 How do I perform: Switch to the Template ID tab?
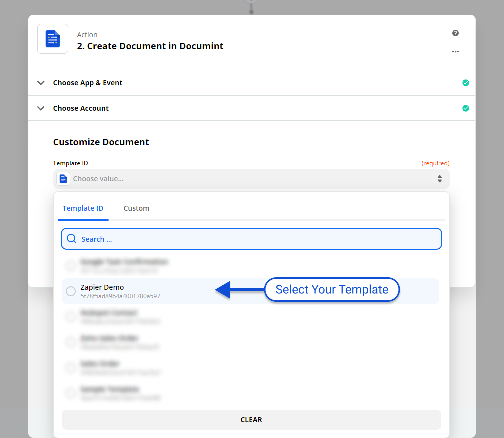coord(83,208)
